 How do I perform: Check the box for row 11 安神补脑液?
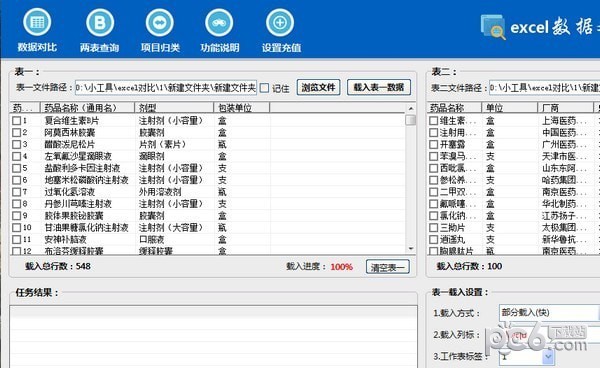(16, 239)
